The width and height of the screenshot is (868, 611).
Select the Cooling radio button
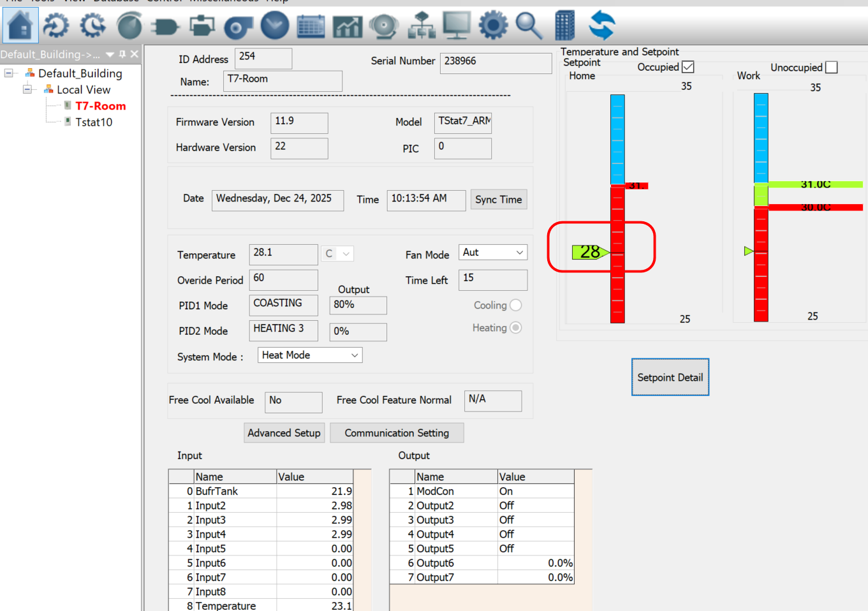click(x=515, y=305)
